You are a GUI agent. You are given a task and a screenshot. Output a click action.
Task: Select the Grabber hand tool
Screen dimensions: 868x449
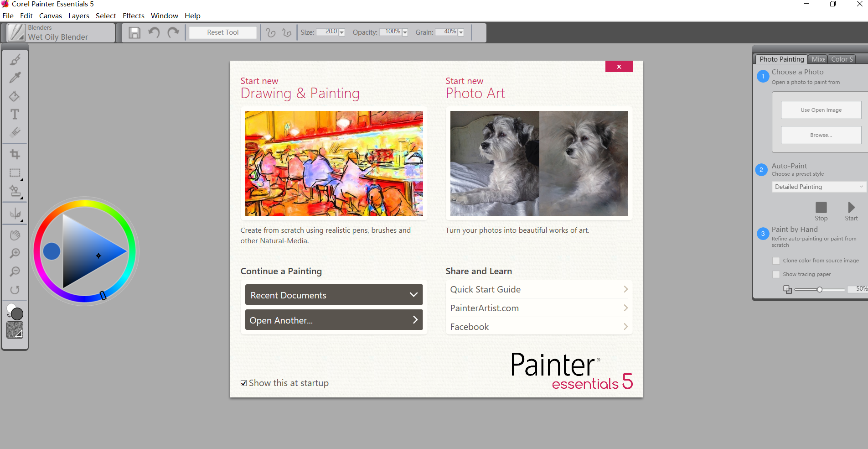click(x=15, y=235)
